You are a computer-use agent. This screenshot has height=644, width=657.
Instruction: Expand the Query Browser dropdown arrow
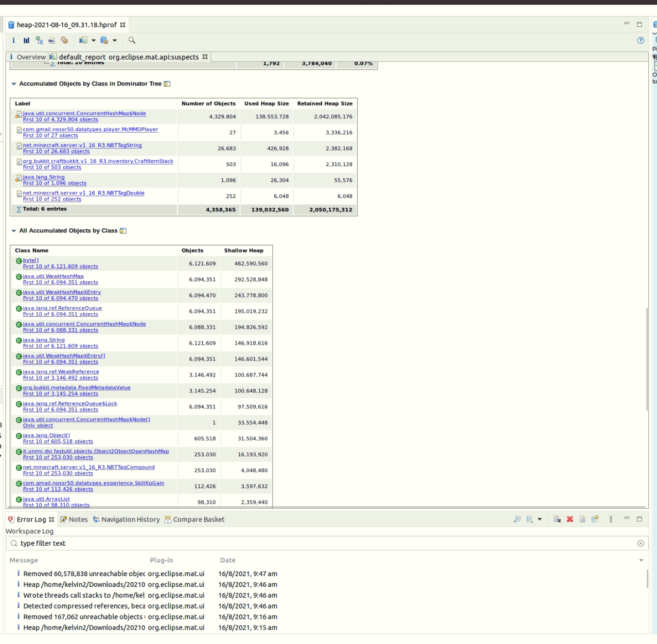(x=115, y=40)
